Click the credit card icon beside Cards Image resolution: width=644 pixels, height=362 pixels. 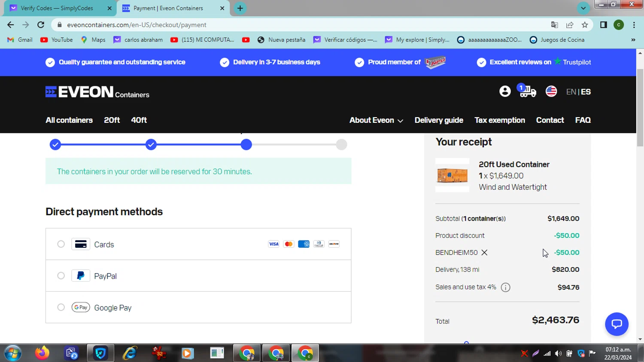(x=81, y=244)
